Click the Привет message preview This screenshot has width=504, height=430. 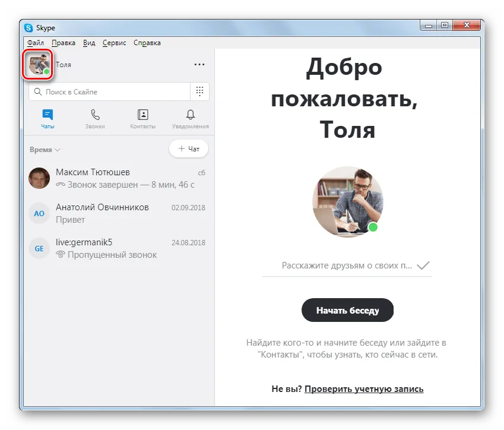[x=70, y=220]
